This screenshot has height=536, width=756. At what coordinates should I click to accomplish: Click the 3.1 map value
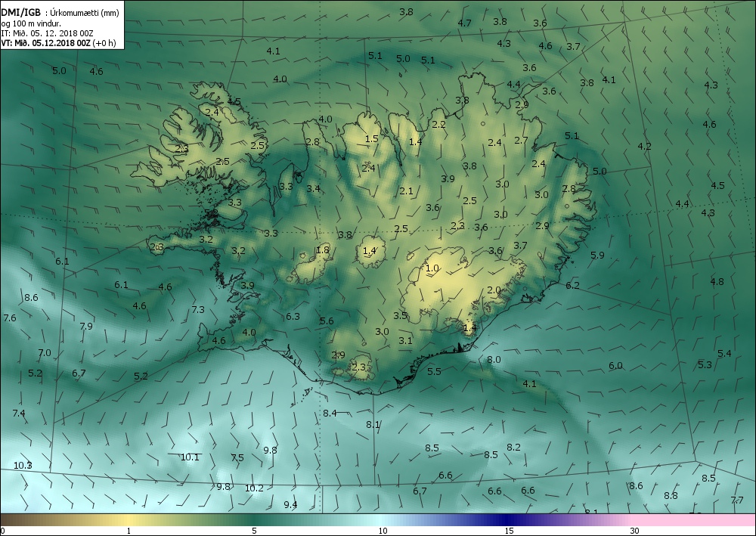point(405,341)
